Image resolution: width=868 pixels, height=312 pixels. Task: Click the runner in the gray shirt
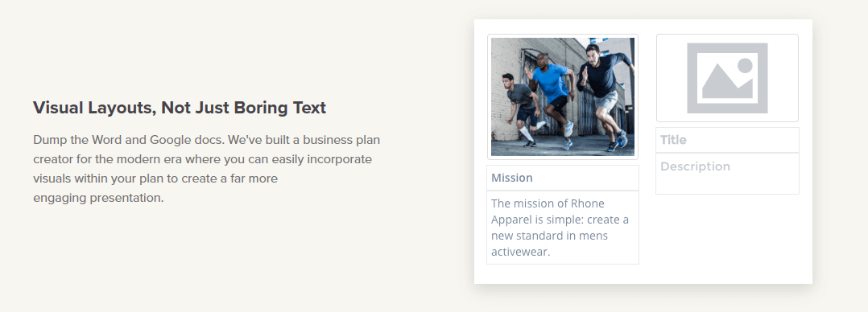pos(520,108)
